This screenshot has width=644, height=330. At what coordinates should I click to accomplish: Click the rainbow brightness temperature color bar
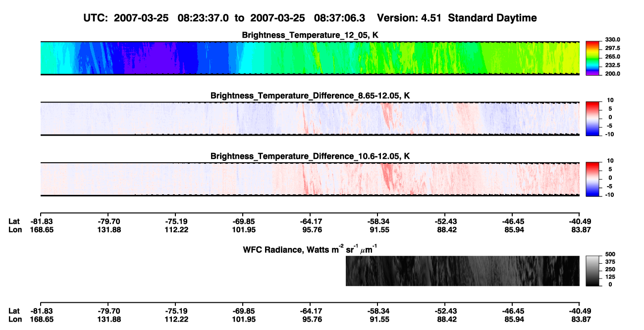click(592, 58)
